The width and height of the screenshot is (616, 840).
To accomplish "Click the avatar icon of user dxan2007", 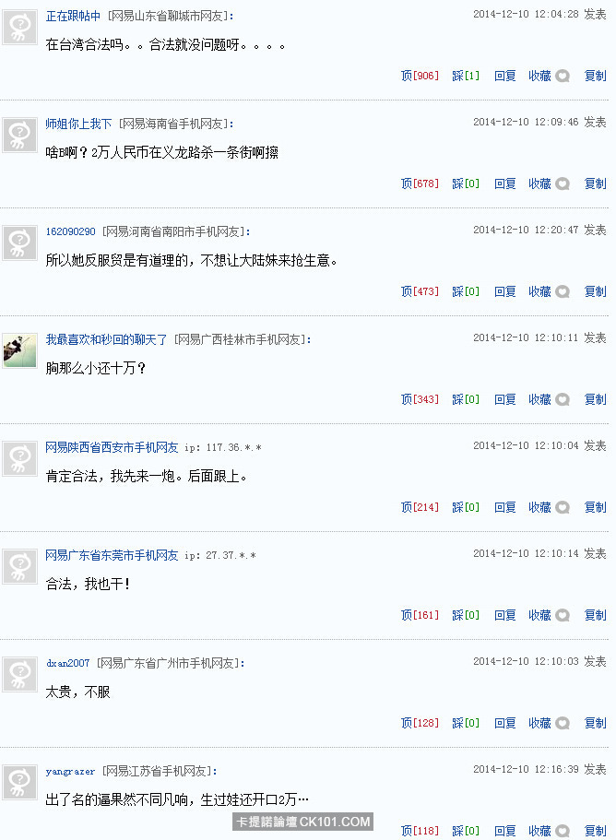I will (x=19, y=674).
